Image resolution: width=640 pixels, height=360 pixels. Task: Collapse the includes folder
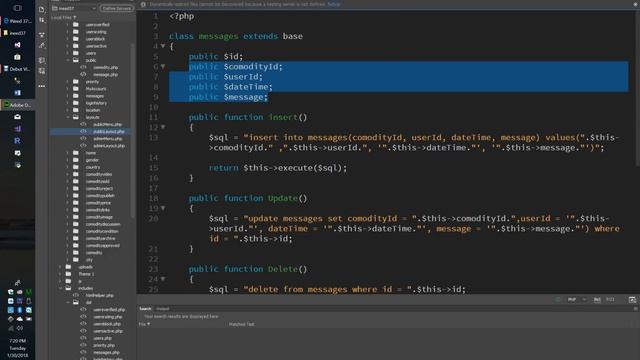[x=60, y=288]
